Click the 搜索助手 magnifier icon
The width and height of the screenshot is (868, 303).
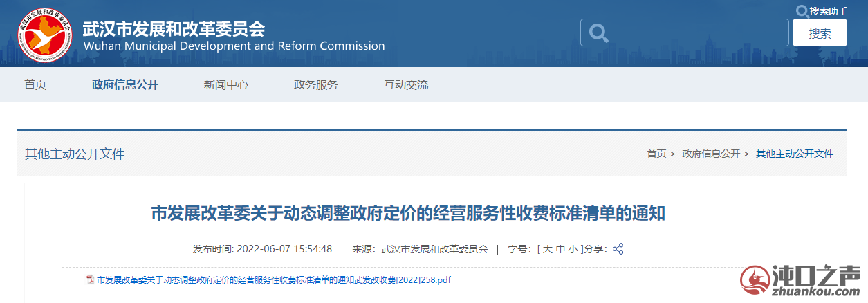point(802,10)
